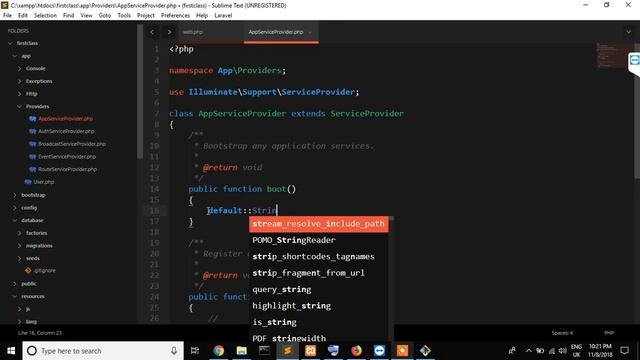Click the sidebar vertical scrollbar
Viewport: 640px width, 360px height.
140,92
